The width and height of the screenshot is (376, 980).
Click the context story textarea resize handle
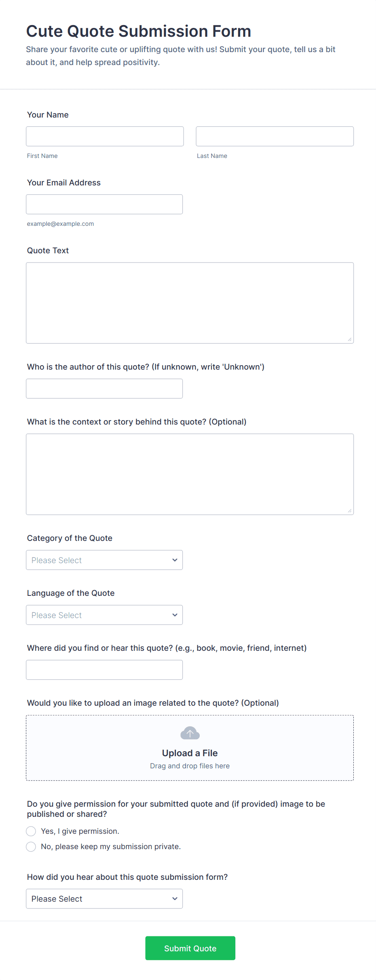350,511
